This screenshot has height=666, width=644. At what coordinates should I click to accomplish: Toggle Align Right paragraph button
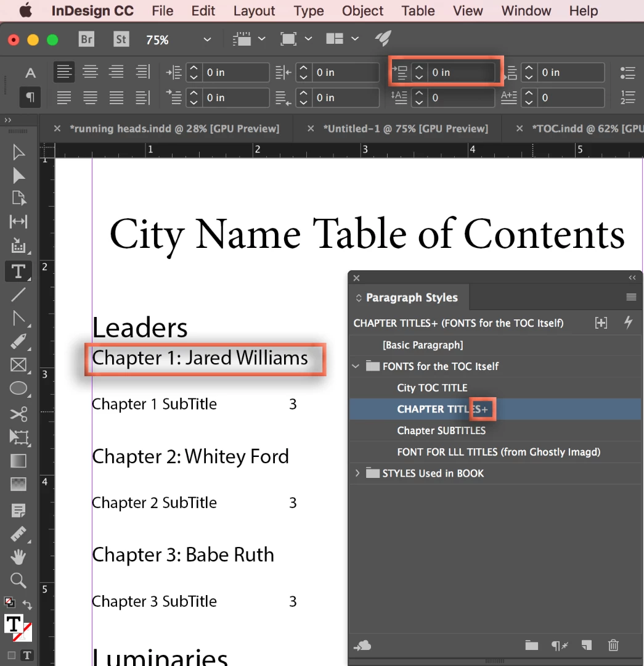point(116,72)
